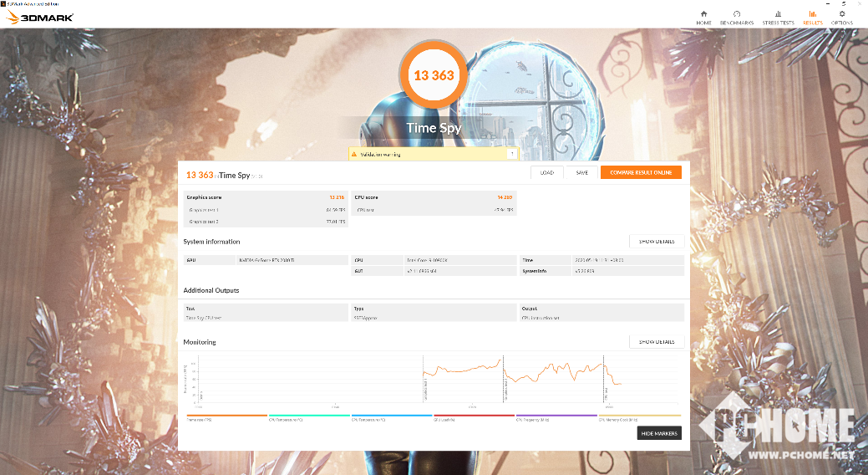
Task: Go to the Benchmarks tab
Action: (737, 18)
